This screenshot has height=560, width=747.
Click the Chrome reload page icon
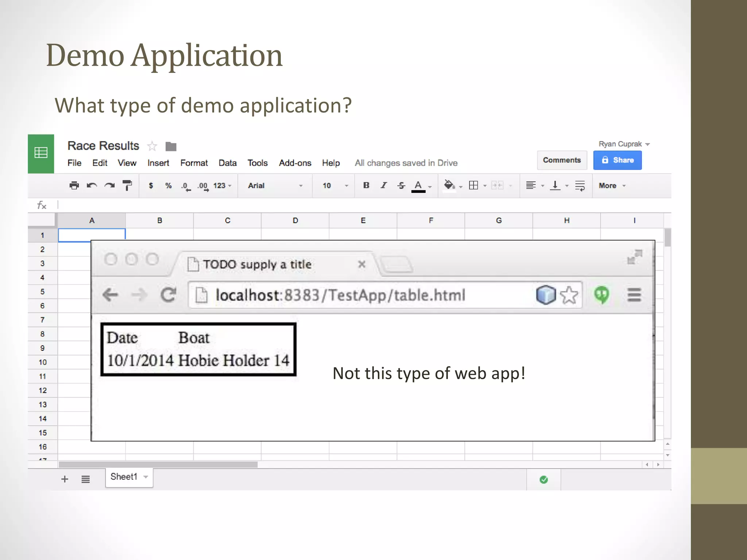point(168,295)
